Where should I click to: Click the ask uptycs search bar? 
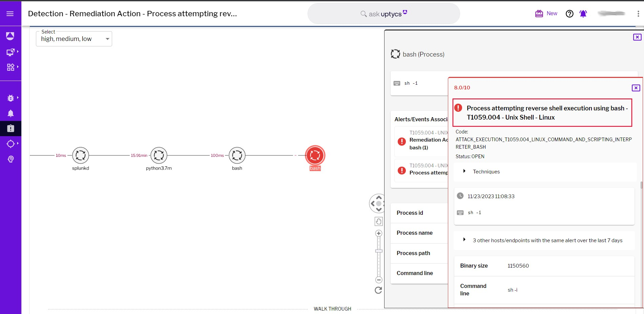pos(383,14)
